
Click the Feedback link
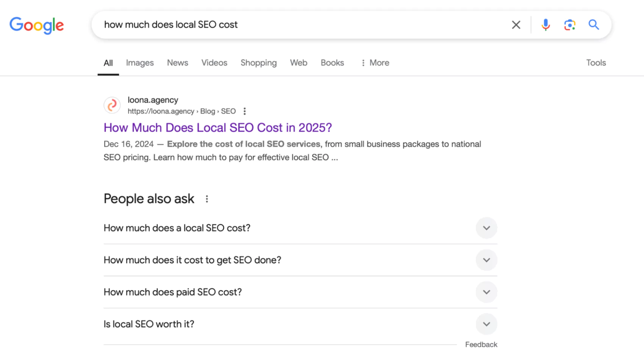tap(481, 345)
